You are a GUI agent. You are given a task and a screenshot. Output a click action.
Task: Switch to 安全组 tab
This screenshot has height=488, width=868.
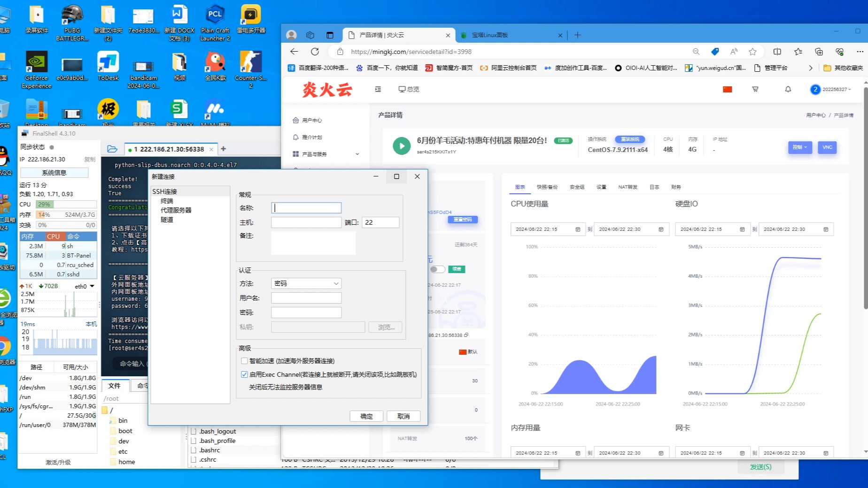point(577,187)
